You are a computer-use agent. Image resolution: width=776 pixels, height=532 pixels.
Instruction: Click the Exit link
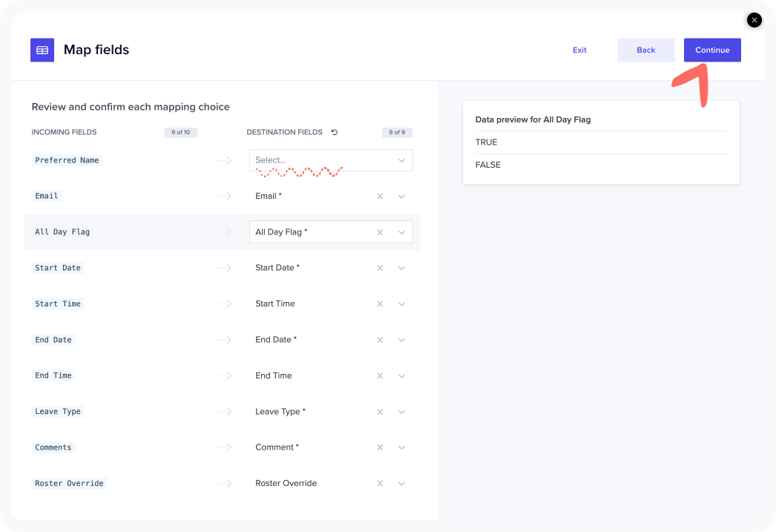[x=579, y=50]
